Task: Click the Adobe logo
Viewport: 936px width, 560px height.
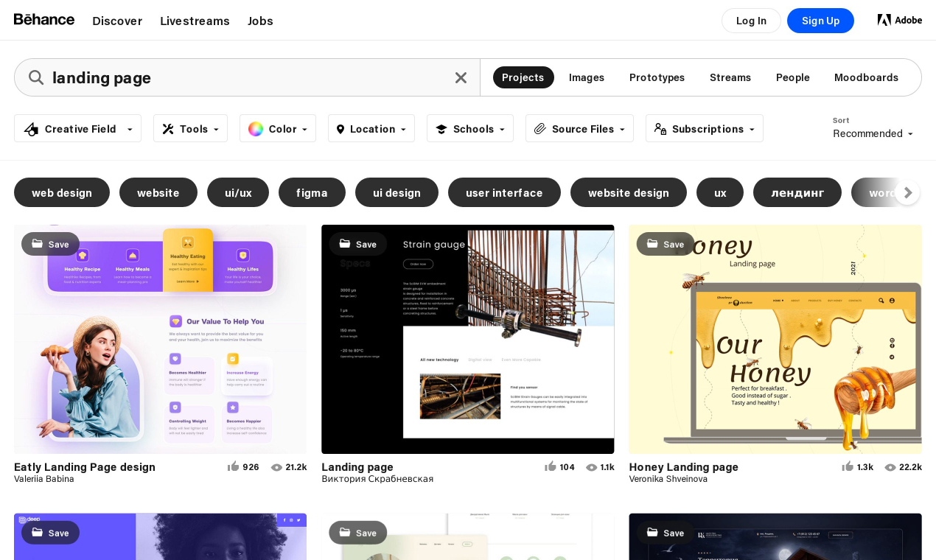Action: click(x=899, y=20)
